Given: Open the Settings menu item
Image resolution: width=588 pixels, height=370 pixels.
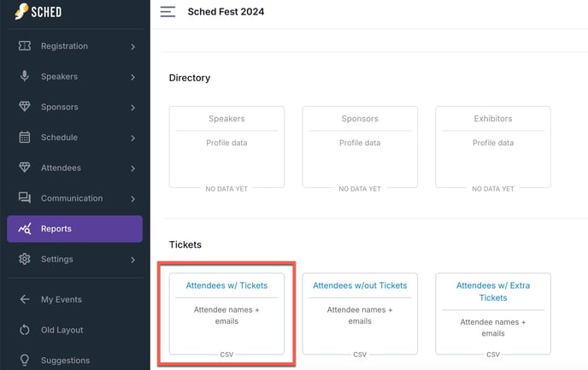Looking at the screenshot, I should pos(74,259).
